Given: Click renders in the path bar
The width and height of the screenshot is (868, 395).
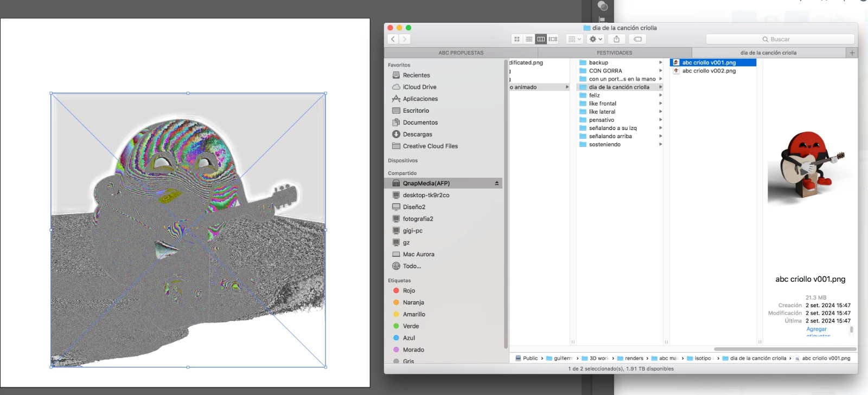Looking at the screenshot, I should point(630,358).
